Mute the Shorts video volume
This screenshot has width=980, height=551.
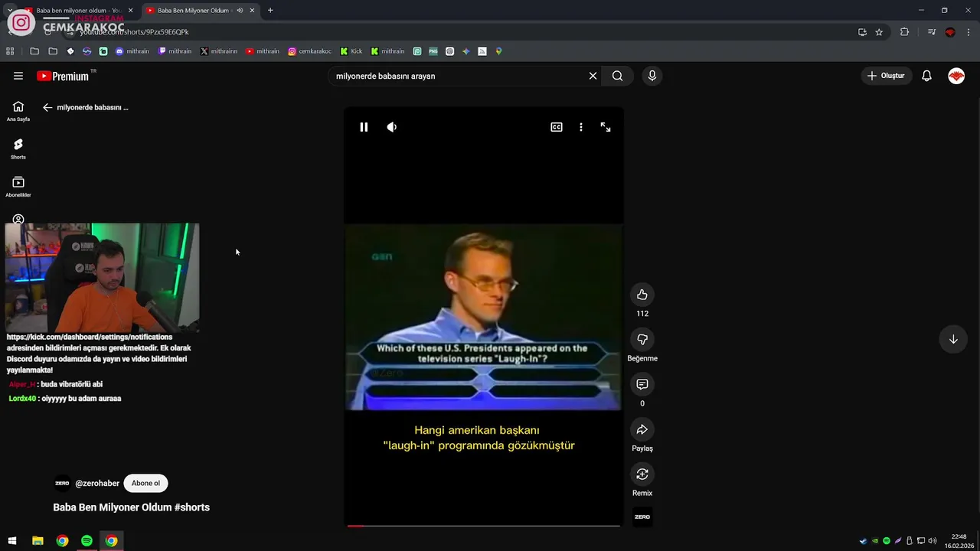(392, 127)
